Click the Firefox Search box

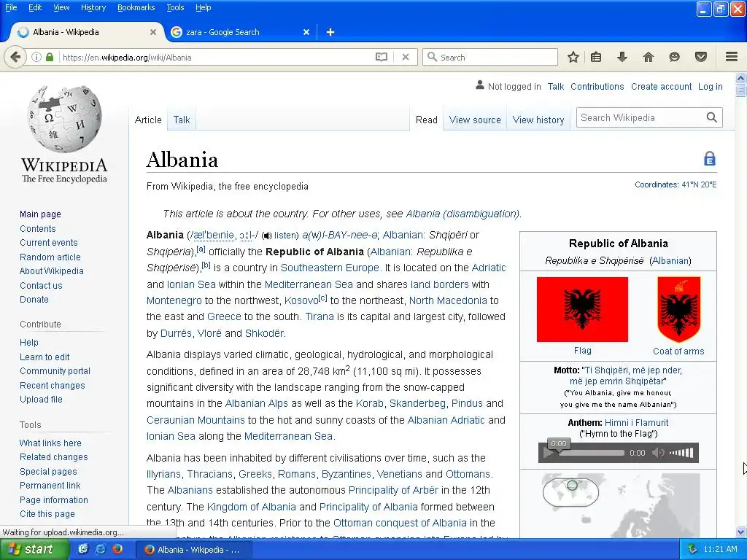[490, 57]
